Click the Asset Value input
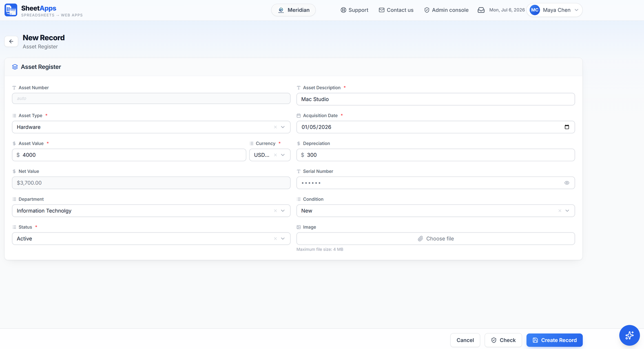The height and width of the screenshot is (349, 644). point(129,155)
